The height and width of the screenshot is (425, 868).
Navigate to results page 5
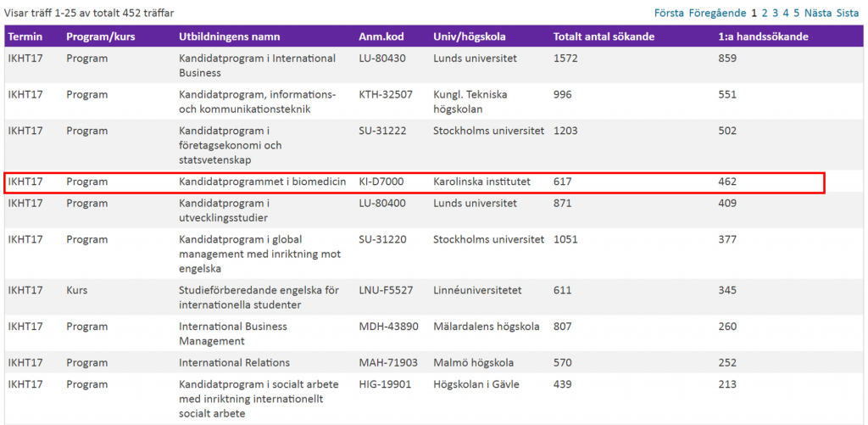pyautogui.click(x=797, y=13)
